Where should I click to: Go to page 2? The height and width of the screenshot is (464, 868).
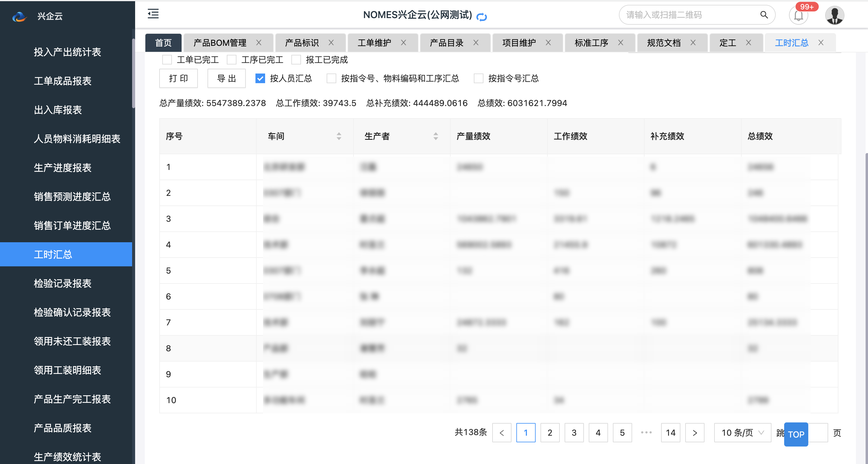click(x=550, y=433)
